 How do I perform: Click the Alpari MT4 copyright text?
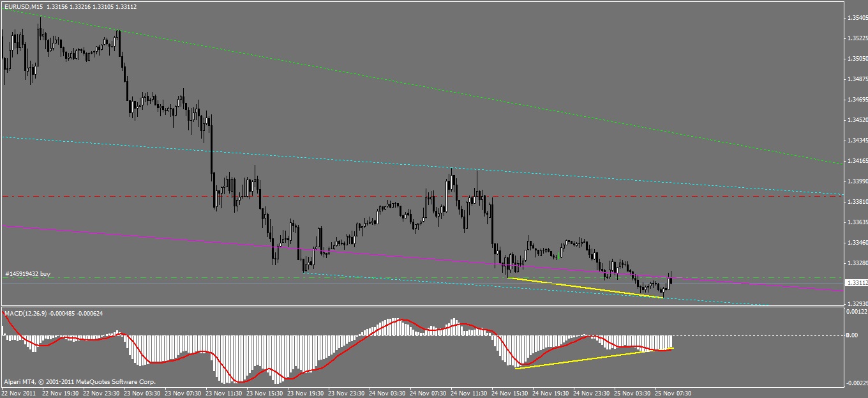click(80, 382)
